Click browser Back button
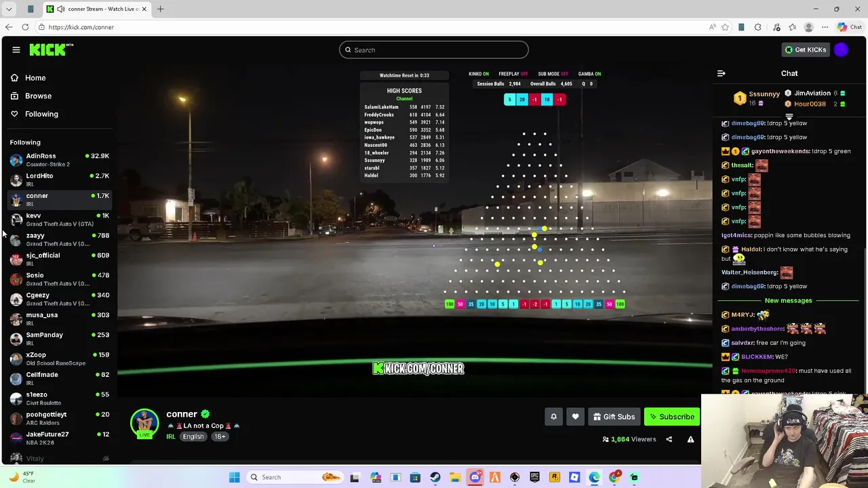This screenshot has width=868, height=488. (9, 27)
